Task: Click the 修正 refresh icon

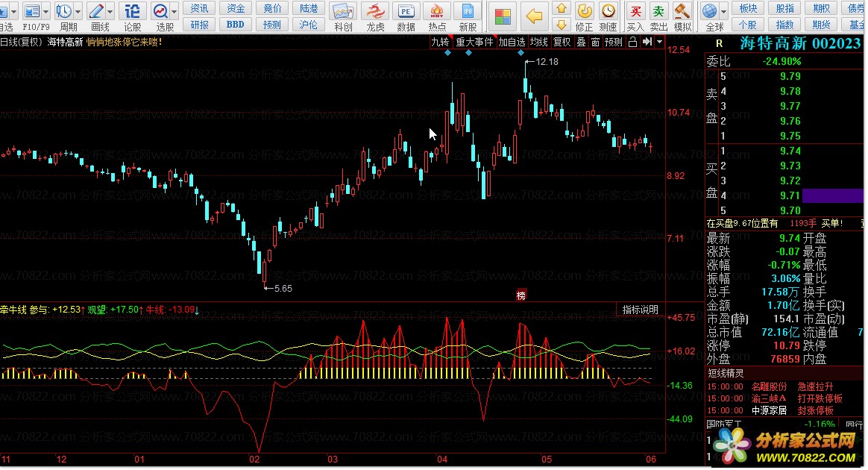Action: (x=585, y=10)
